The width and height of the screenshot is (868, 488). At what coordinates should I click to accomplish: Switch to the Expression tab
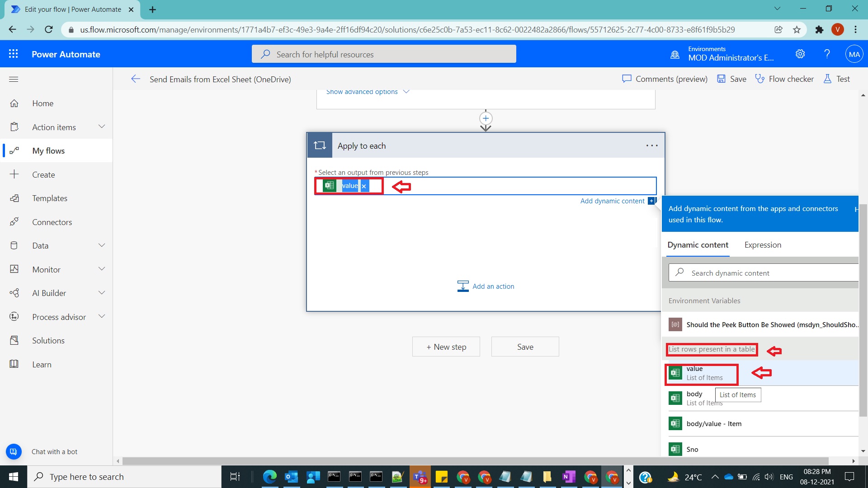(763, 245)
